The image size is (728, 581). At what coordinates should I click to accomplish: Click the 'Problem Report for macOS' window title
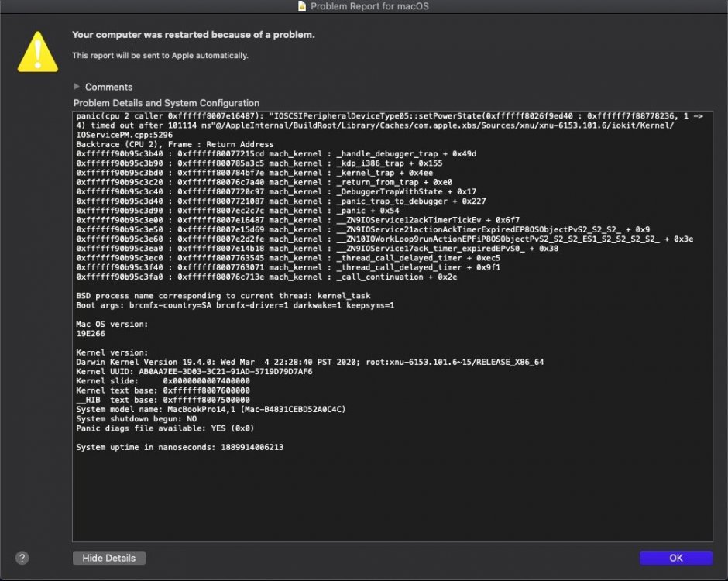coord(369,6)
